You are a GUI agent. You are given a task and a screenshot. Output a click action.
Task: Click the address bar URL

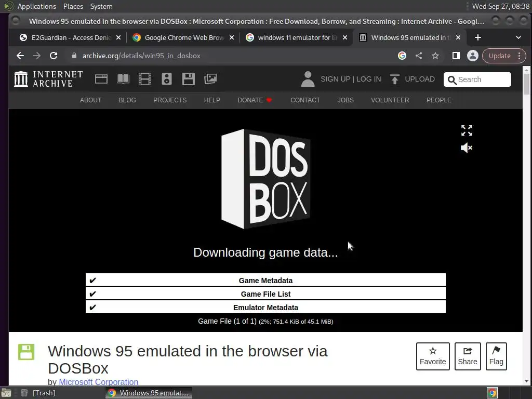point(141,56)
